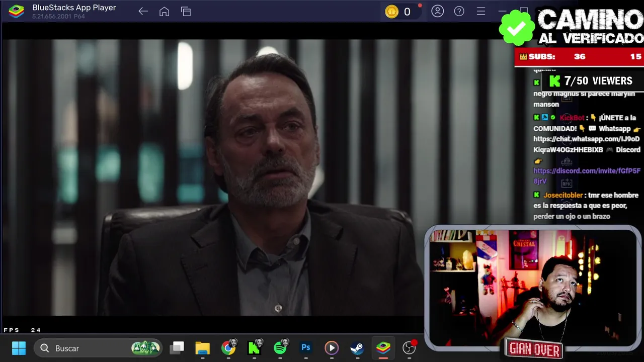The image size is (644, 362).
Task: Click the SUBS: 36 counter bar
Action: (579, 57)
